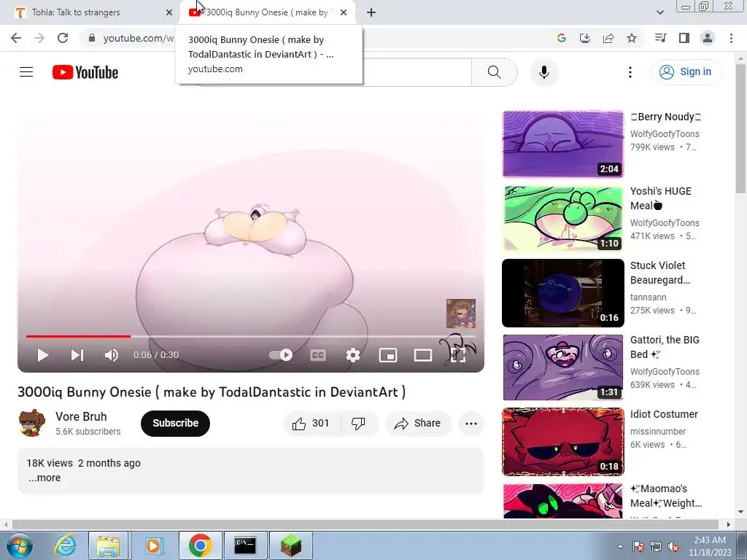The height and width of the screenshot is (560, 747).
Task: Open File Explorer from taskbar
Action: coord(108,545)
